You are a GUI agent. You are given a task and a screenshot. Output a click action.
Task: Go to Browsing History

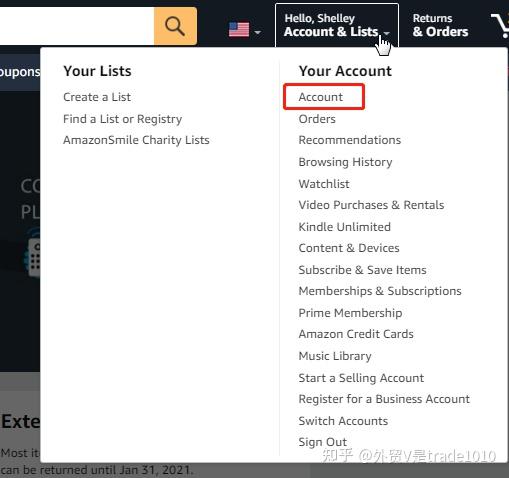click(x=345, y=162)
